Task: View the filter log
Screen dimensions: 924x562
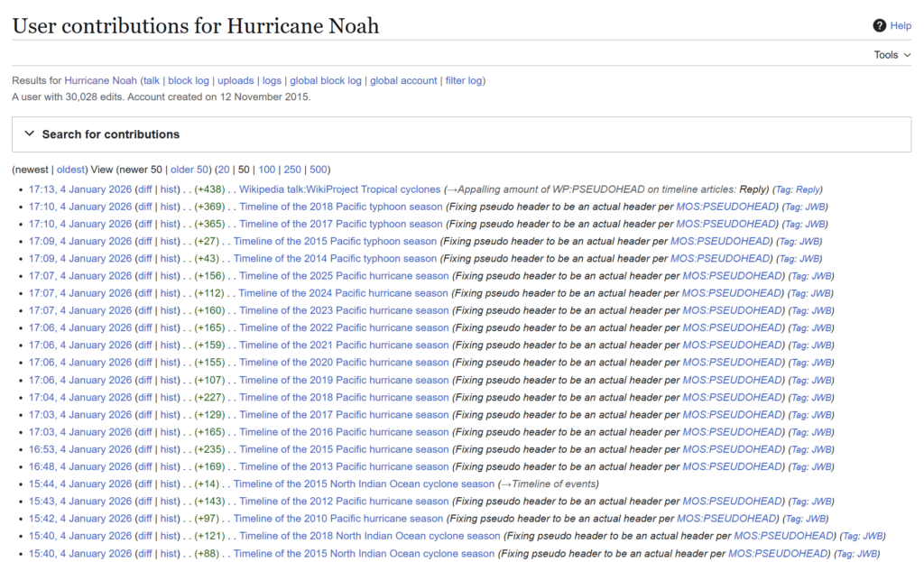Action: [463, 80]
